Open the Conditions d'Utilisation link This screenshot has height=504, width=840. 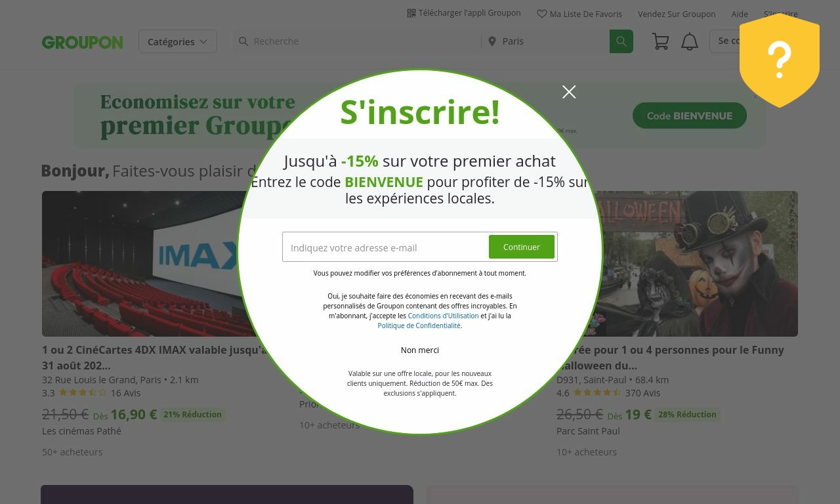click(443, 316)
